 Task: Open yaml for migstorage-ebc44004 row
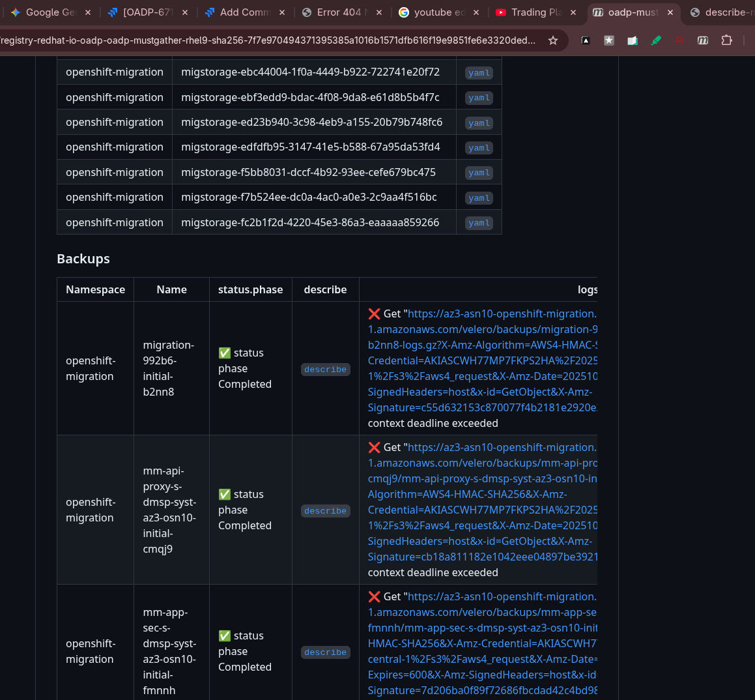479,73
